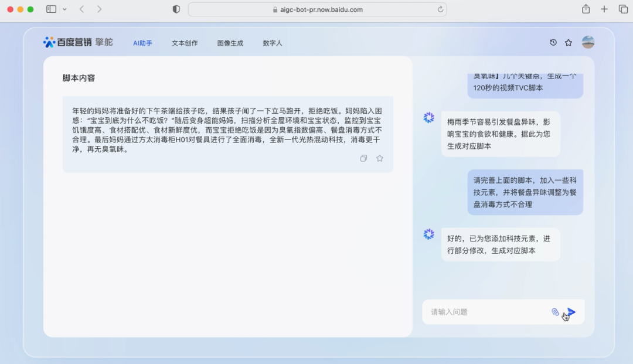The image size is (633, 364).
Task: Select the AI助手 tab
Action: point(142,43)
